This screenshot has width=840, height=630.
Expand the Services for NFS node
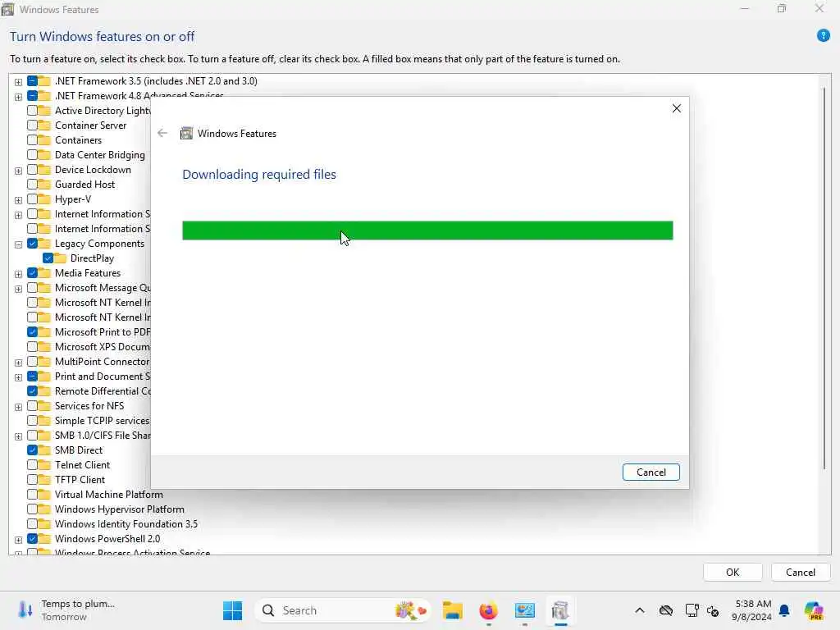click(x=18, y=407)
